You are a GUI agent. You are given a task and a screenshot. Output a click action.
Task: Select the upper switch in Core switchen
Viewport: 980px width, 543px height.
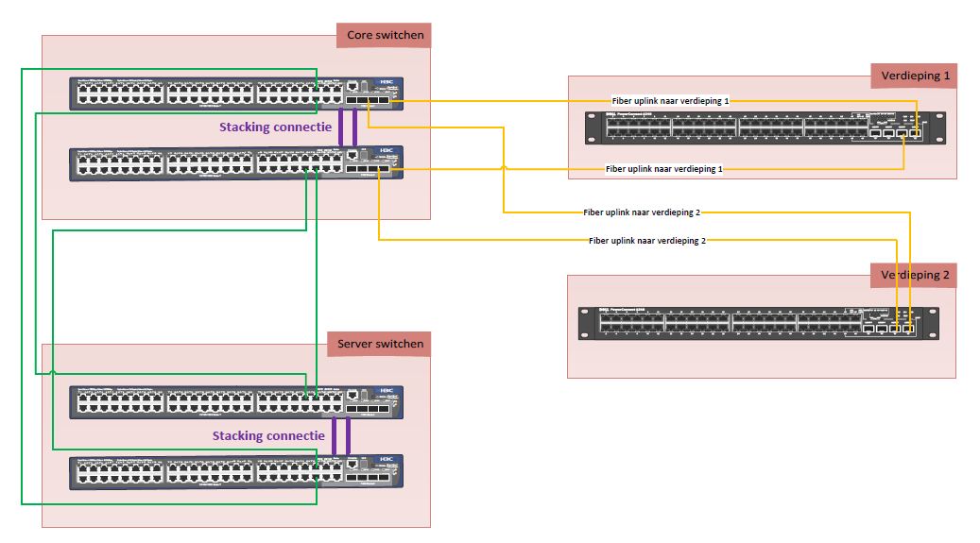tap(236, 93)
